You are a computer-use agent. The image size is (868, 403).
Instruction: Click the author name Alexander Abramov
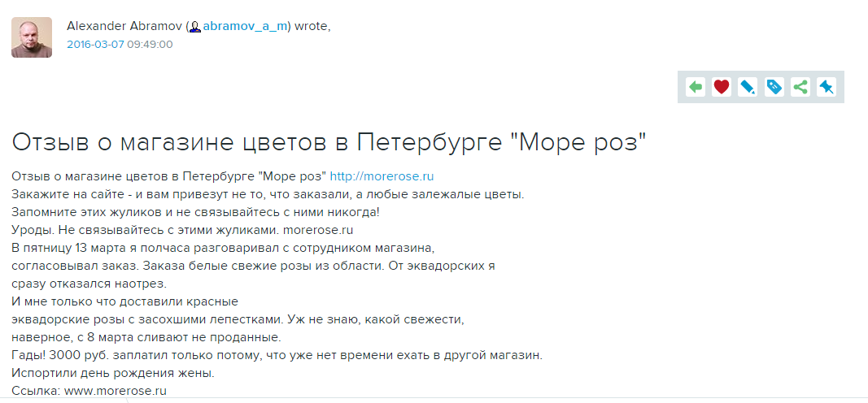coord(125,26)
